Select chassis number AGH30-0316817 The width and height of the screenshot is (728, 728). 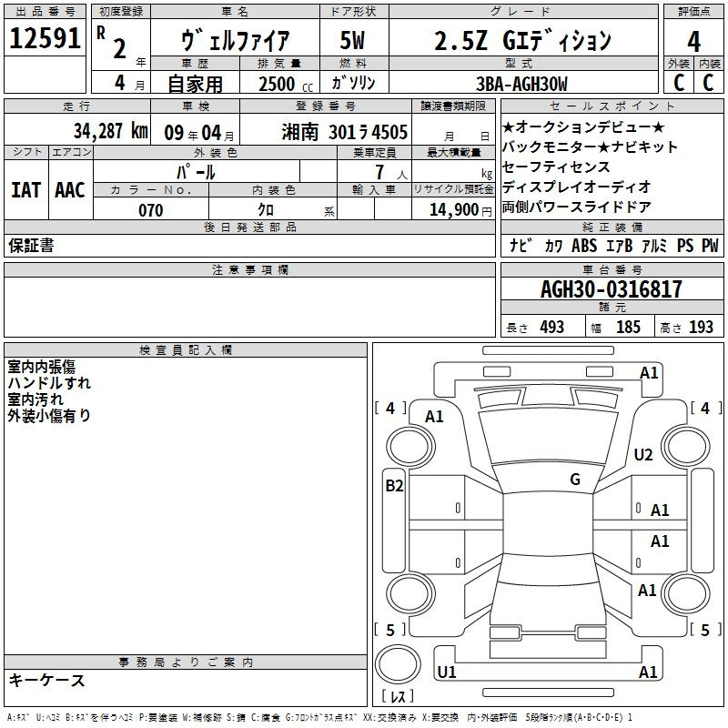611,290
